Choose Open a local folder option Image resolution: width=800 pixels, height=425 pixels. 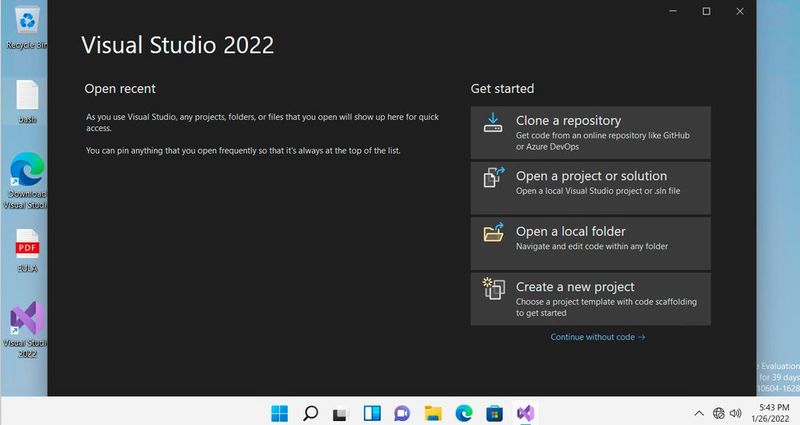coord(590,244)
